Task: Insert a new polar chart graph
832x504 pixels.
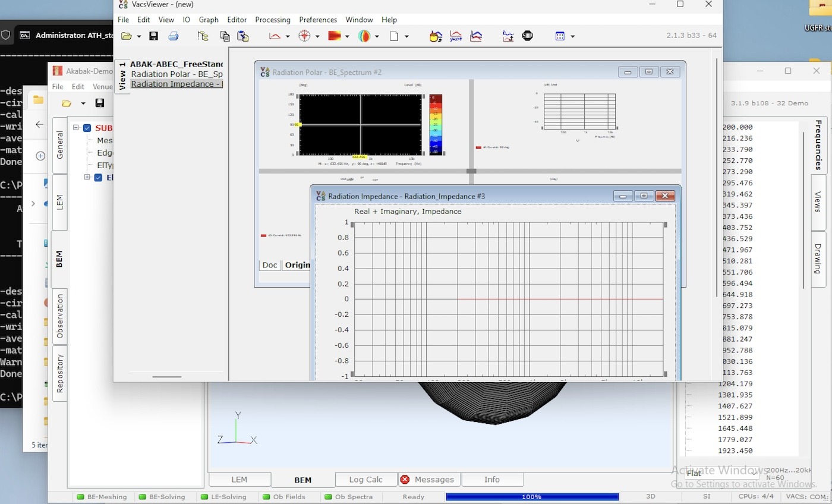Action: (304, 36)
